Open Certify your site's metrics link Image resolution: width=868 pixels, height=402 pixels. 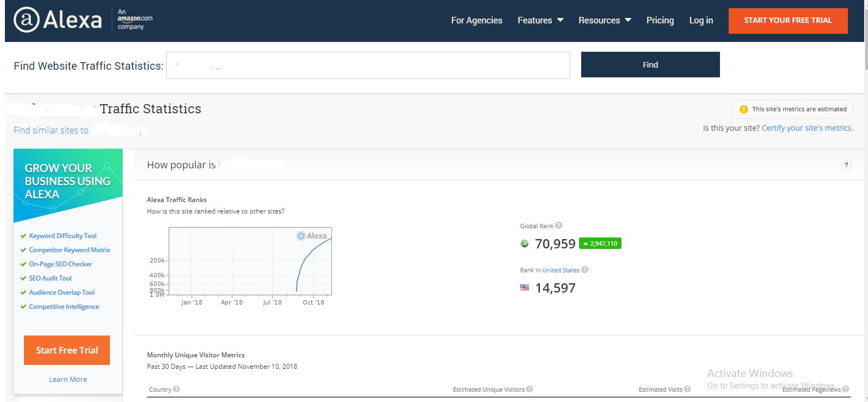[807, 128]
